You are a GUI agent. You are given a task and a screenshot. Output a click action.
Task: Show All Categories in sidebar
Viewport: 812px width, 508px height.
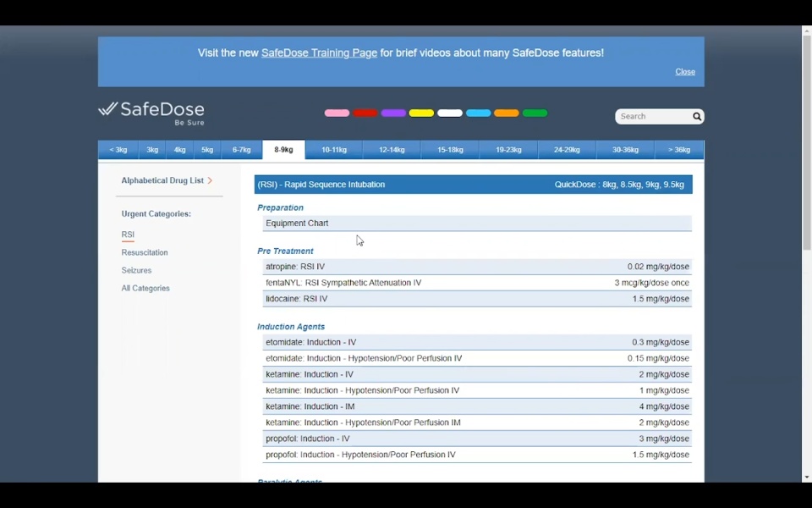(145, 288)
